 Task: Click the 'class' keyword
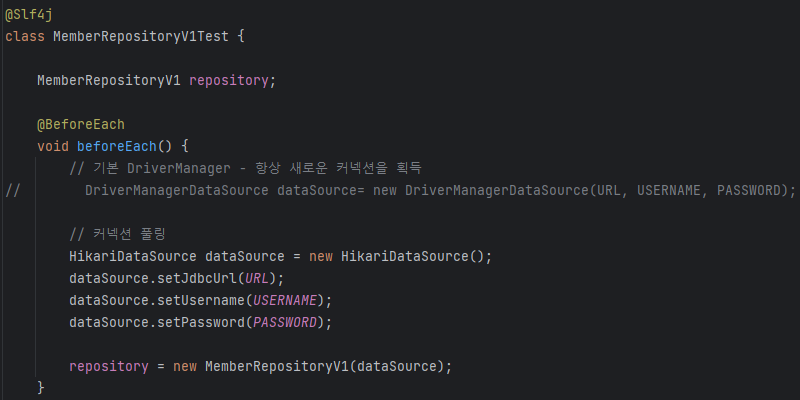(x=25, y=37)
